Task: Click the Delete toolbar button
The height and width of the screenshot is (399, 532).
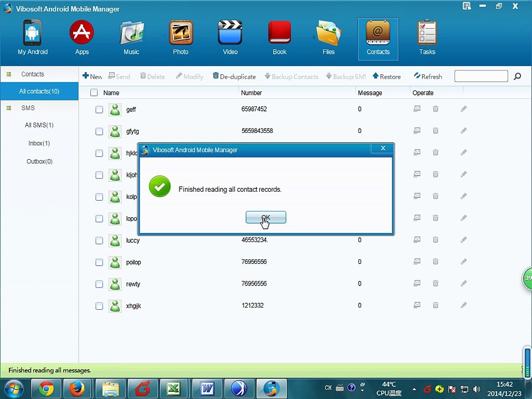Action: tap(152, 76)
